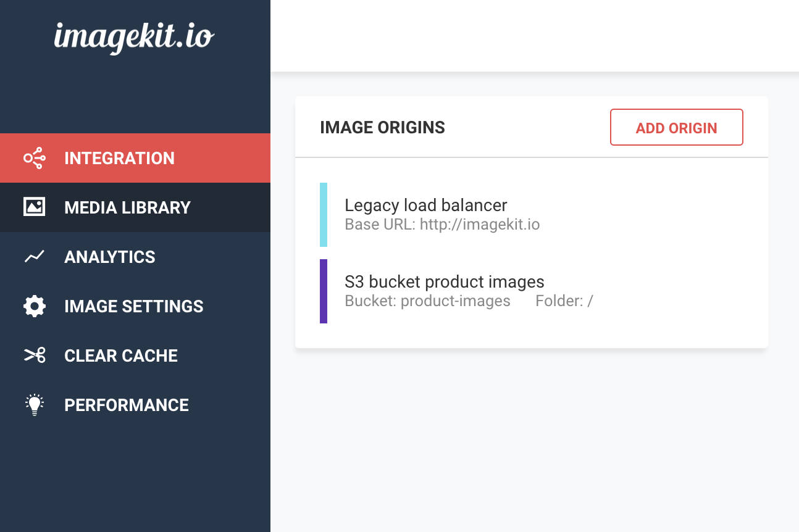Click the Image Settings gear icon
Viewport: 799px width, 532px height.
pos(34,306)
